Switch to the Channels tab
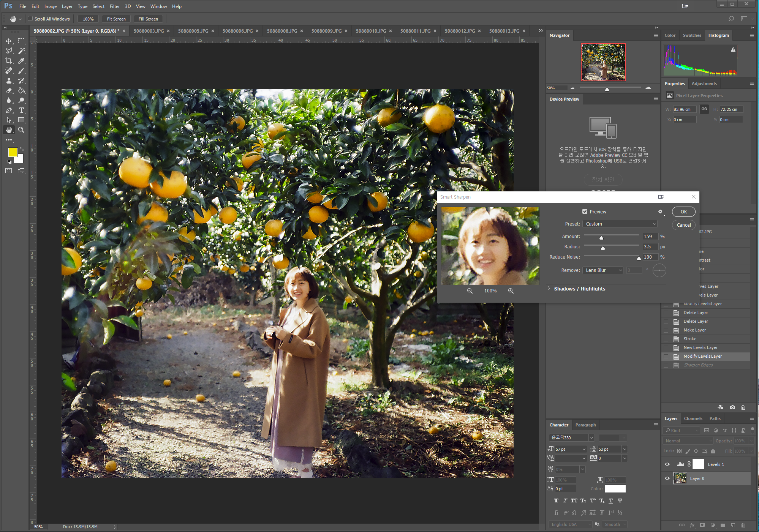The height and width of the screenshot is (532, 759). (x=693, y=418)
